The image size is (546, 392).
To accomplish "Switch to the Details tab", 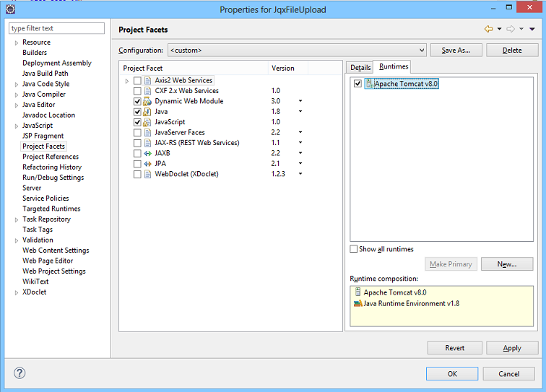I will click(360, 67).
